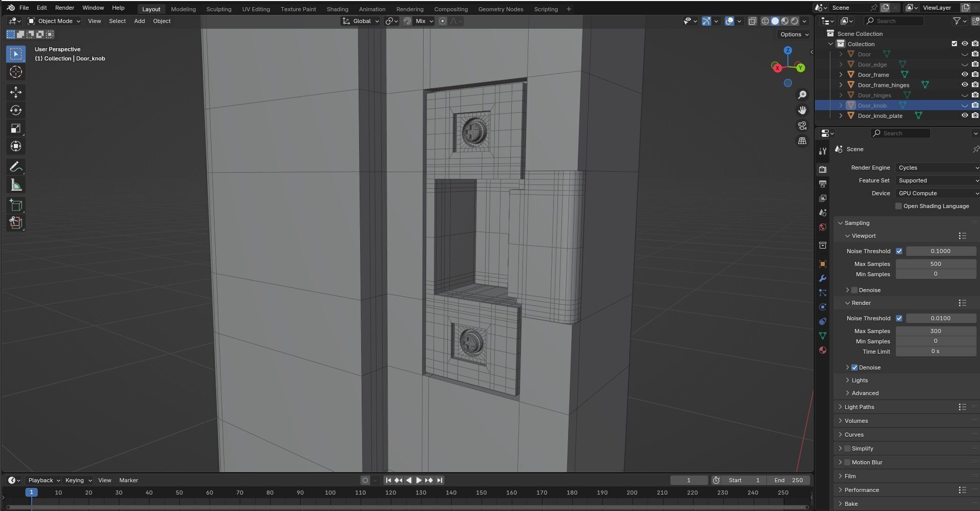980x511 pixels.
Task: Activate the Select Box tool
Action: coord(16,54)
